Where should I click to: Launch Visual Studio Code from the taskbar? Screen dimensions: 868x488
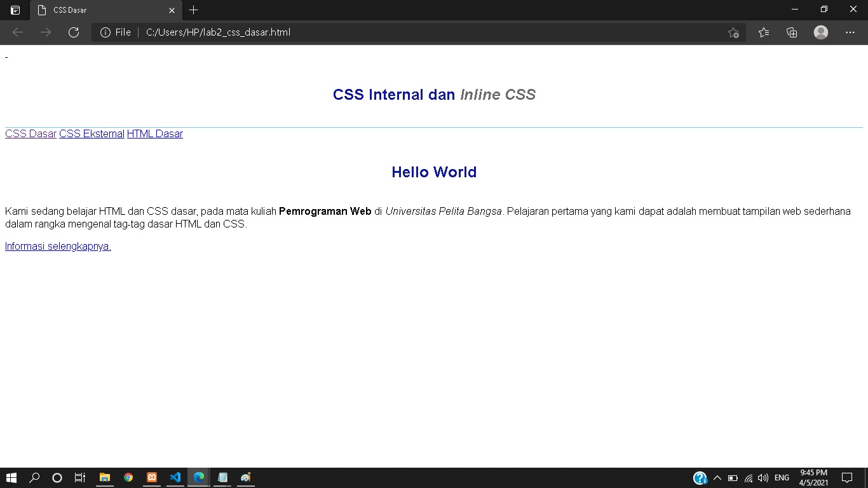point(175,477)
